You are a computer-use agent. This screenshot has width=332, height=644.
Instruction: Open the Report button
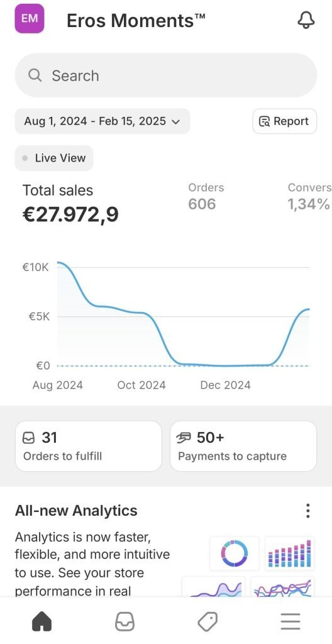coord(284,121)
